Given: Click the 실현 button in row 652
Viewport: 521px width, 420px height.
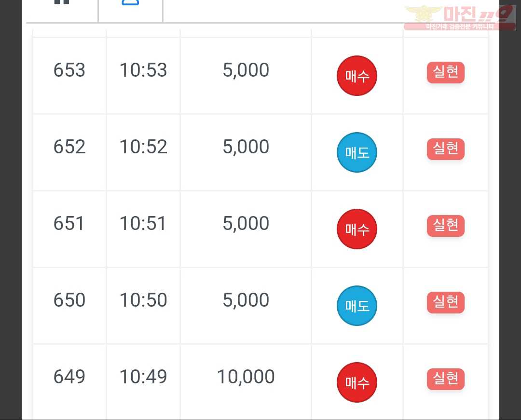Looking at the screenshot, I should click(446, 149).
